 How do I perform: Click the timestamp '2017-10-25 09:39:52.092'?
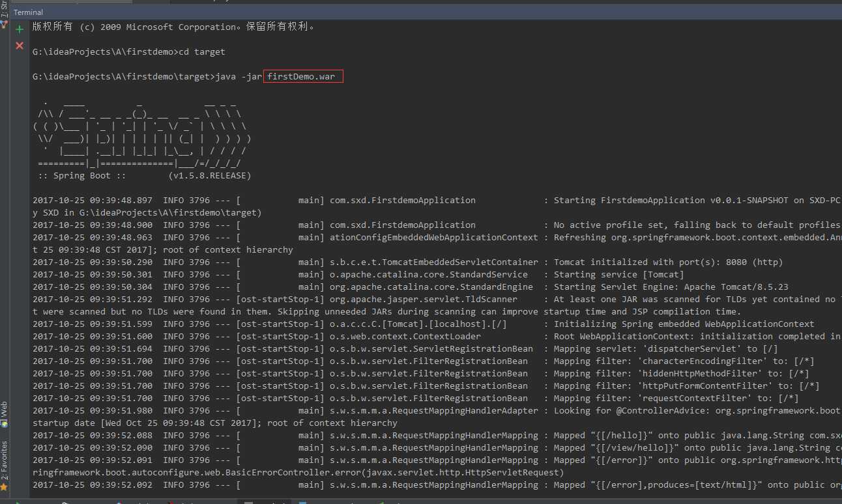pos(93,485)
